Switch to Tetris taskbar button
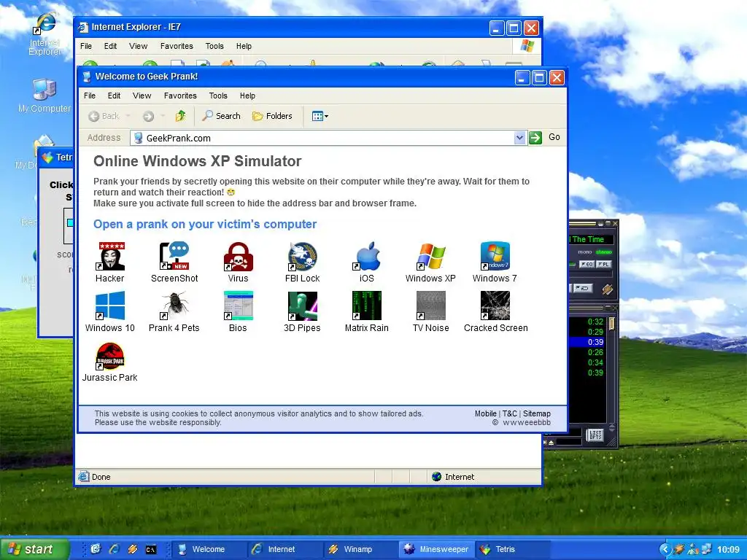Viewport: 747px width, 560px height. coord(513,550)
